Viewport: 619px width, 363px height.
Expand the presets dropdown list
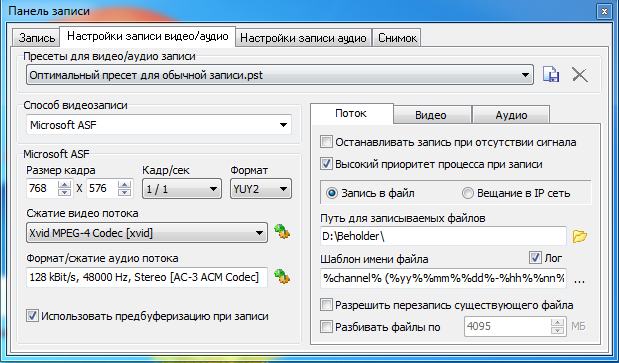pos(525,75)
